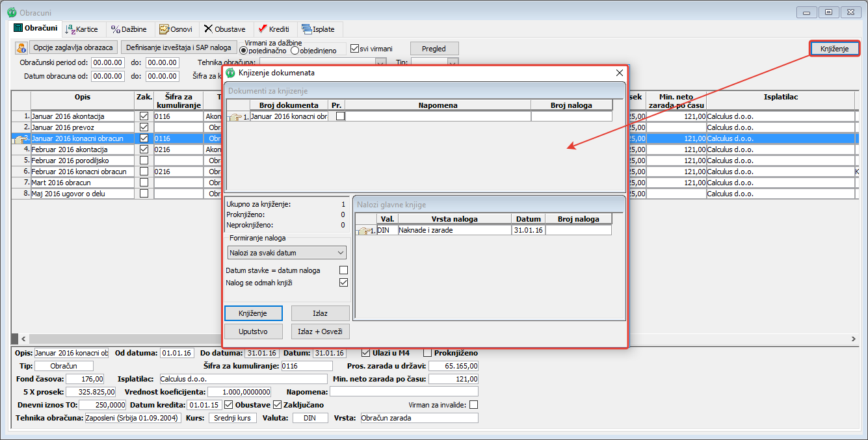Close the Knjizenje dokumenata dialog
The height and width of the screenshot is (440, 868).
[x=619, y=73]
